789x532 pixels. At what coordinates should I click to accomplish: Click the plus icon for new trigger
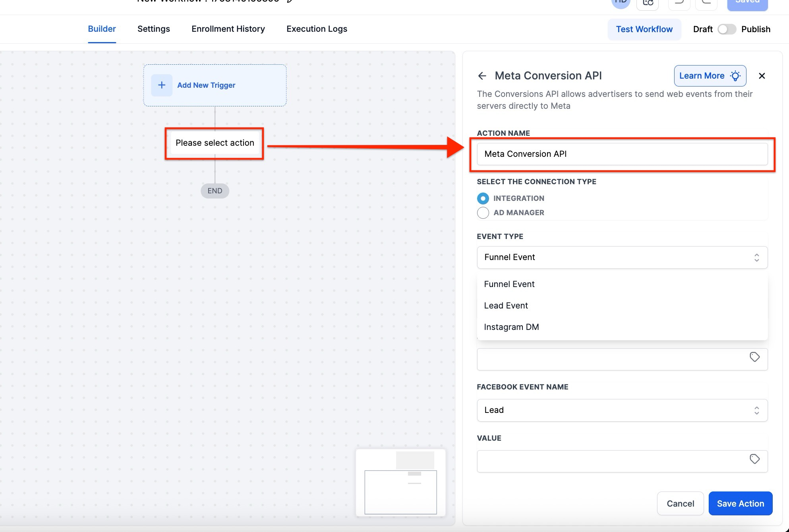[162, 85]
